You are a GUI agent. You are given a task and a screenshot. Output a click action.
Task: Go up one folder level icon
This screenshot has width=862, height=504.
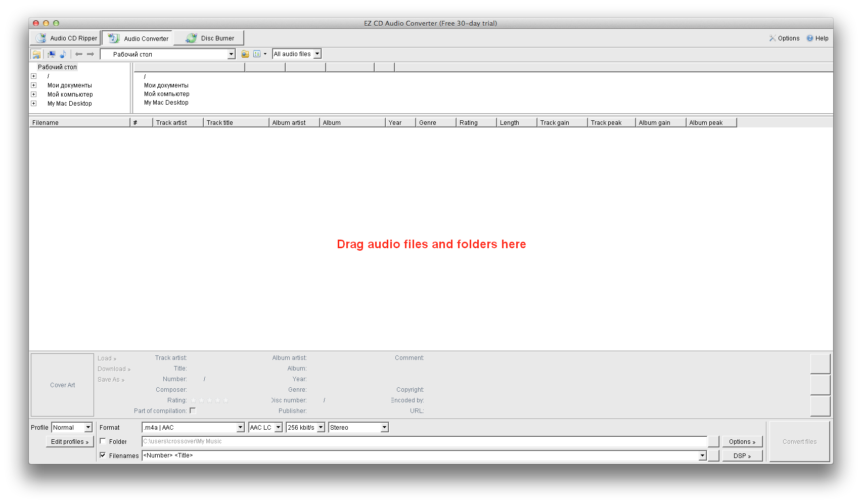click(x=245, y=54)
